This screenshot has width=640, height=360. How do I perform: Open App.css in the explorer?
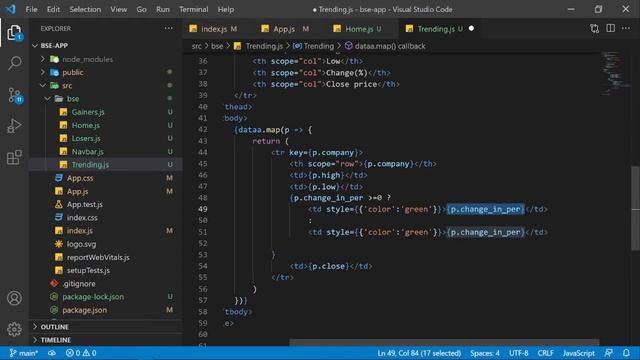tap(80, 178)
